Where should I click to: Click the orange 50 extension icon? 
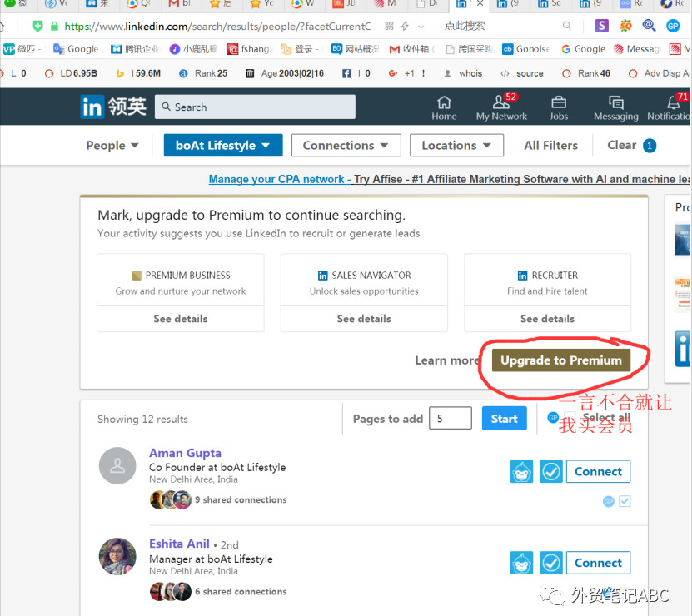coord(625,26)
